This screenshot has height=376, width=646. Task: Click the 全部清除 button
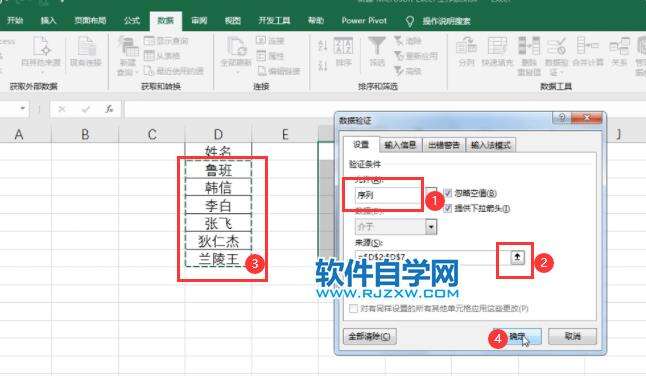coord(370,336)
